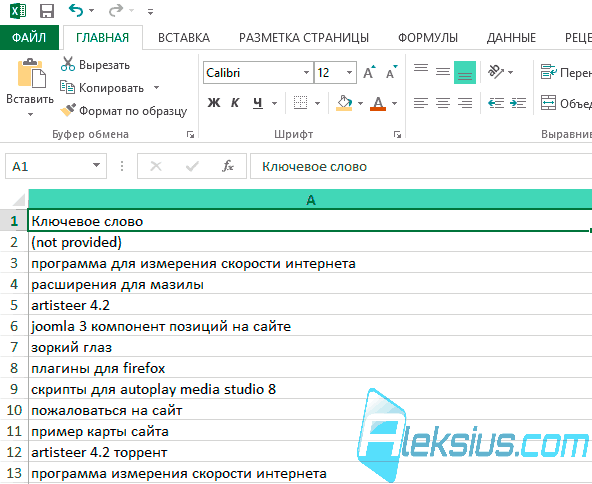Expand the Name Box dropdown arrow
The width and height of the screenshot is (592, 484).
point(97,165)
